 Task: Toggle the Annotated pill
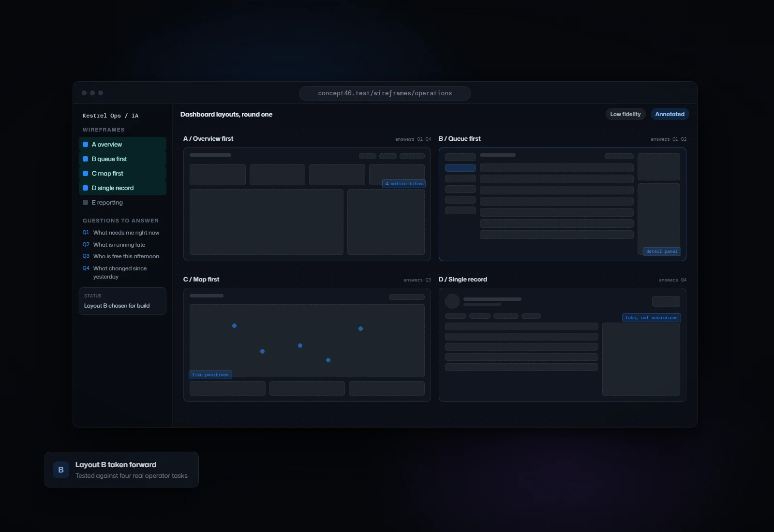click(x=670, y=114)
